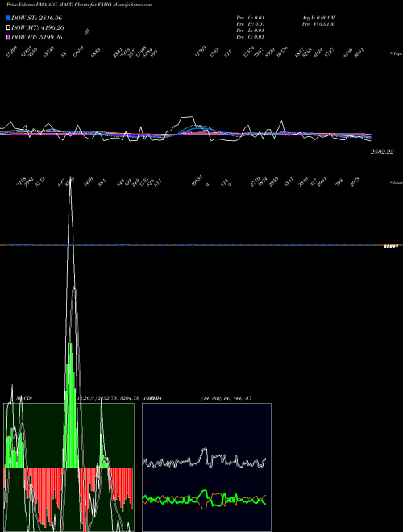Click the '(14 day) 14, +44, -57' ADX label
Screen dimensions: 403x532
[x=226, y=398]
